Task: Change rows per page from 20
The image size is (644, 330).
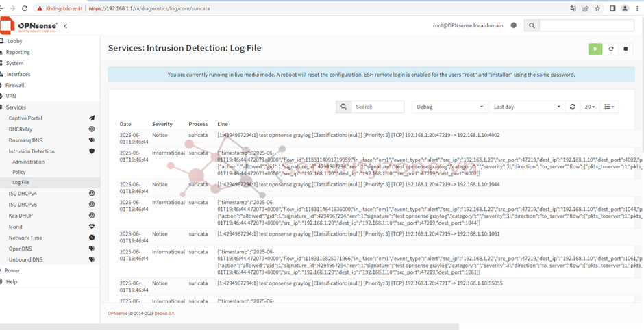Action: 590,107
